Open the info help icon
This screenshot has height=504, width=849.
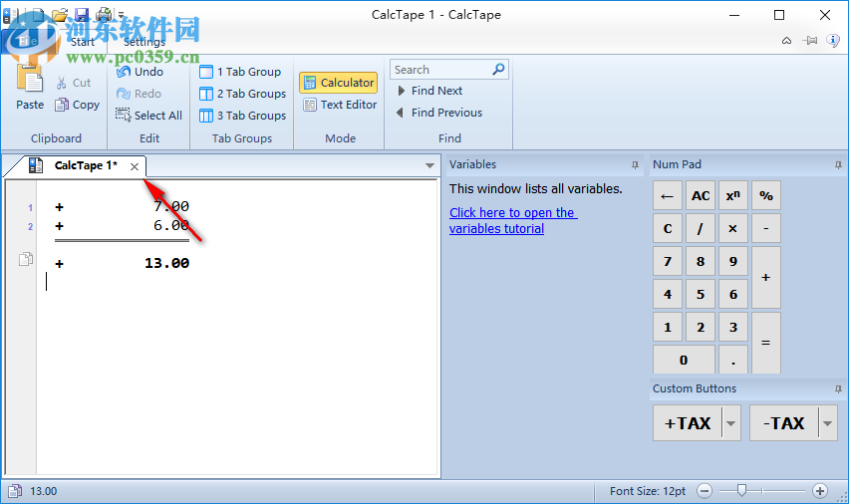point(833,40)
